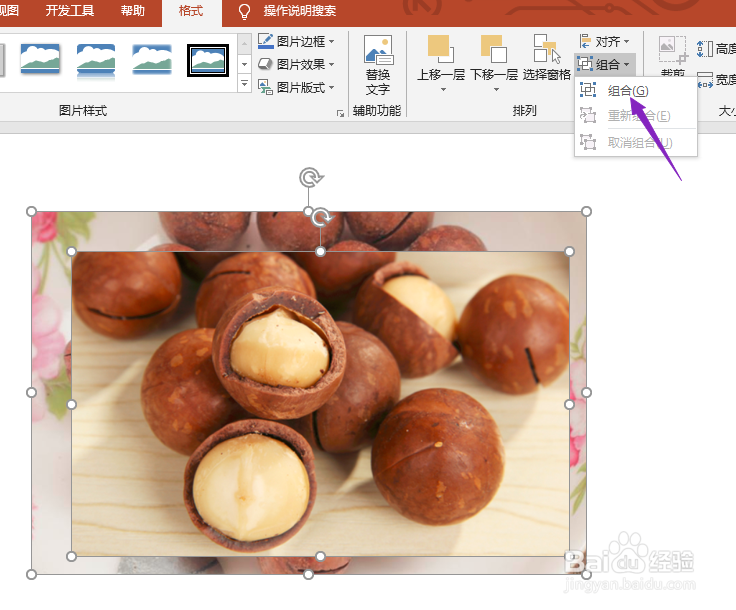Click the 图片效果 icon

265,64
